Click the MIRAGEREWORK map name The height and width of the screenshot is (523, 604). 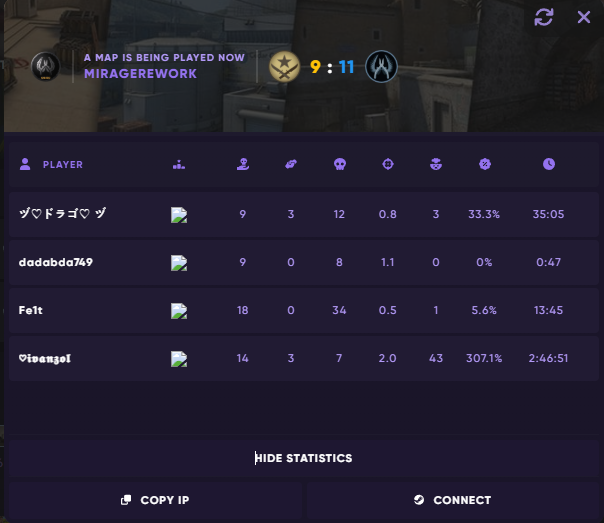(140, 74)
